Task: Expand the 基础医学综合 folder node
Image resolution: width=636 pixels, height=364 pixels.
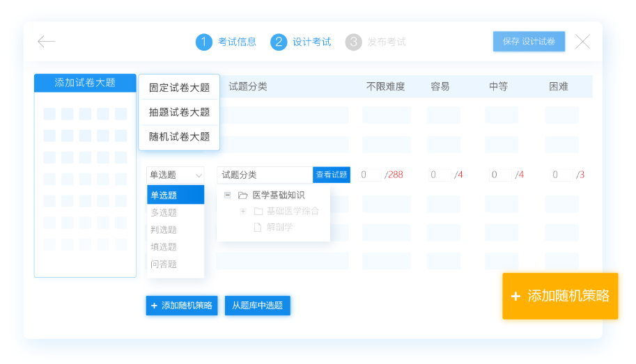Action: (243, 211)
